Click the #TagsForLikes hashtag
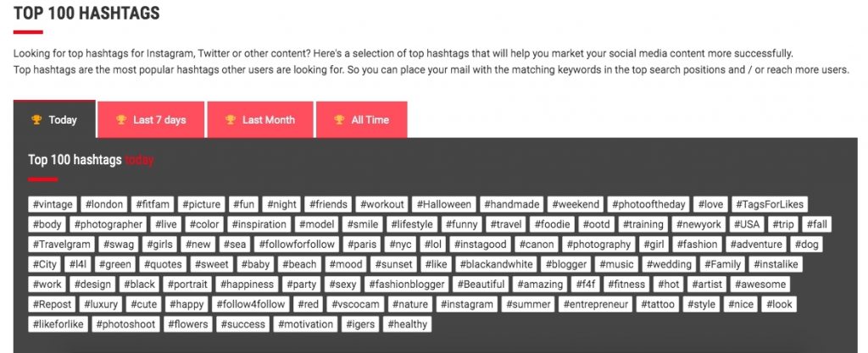Image resolution: width=868 pixels, height=353 pixels. 770,204
